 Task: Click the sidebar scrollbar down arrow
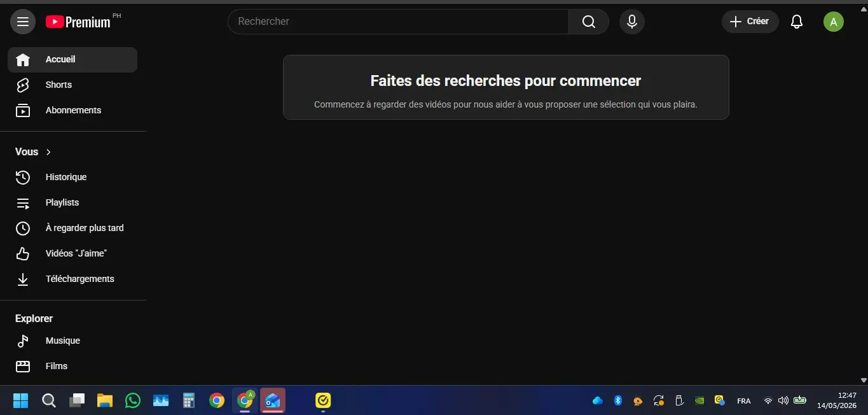pyautogui.click(x=864, y=380)
